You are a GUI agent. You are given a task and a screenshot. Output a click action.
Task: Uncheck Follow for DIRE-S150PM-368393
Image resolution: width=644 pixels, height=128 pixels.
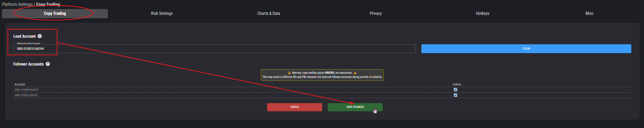[455, 90]
